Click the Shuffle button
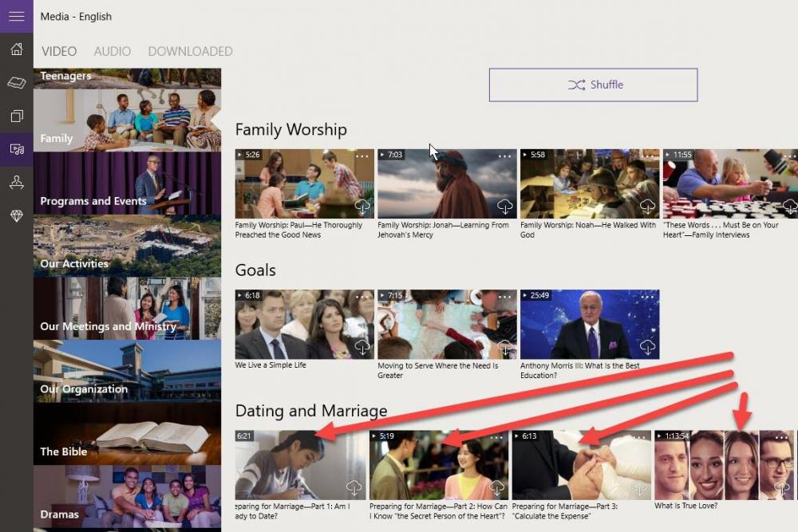The width and height of the screenshot is (798, 532). [x=593, y=85]
